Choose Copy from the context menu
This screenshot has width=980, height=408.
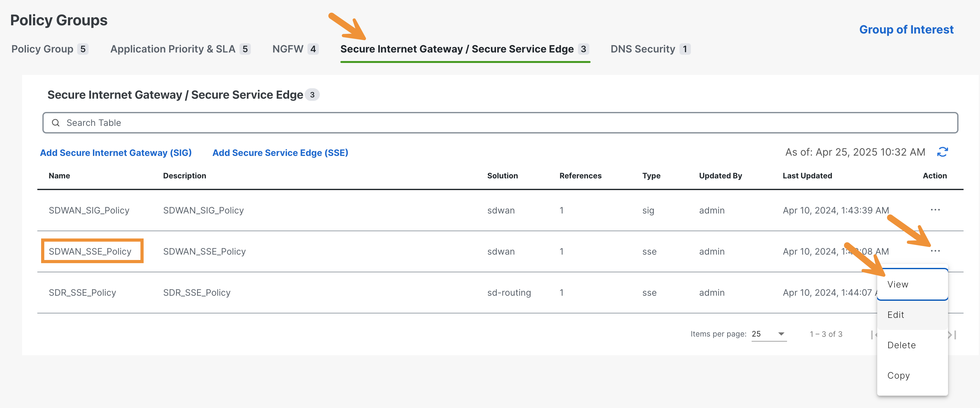pyautogui.click(x=912, y=376)
